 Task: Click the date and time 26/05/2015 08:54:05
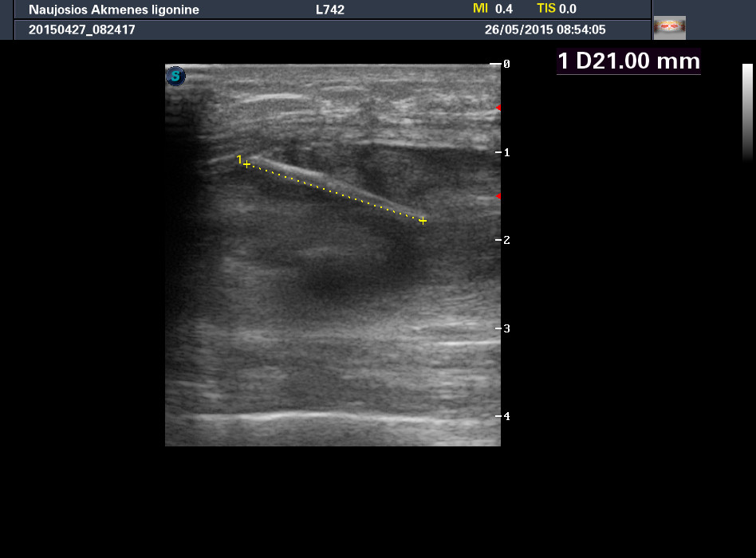545,29
